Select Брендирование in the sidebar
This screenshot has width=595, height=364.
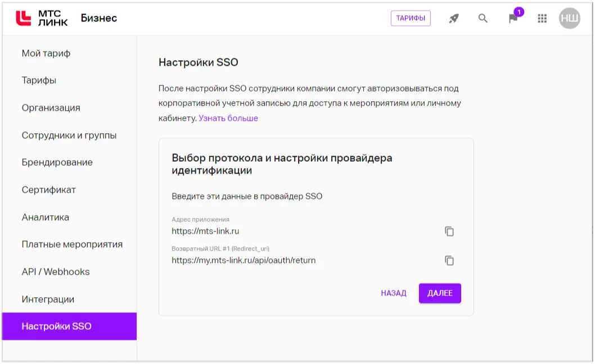pos(57,162)
